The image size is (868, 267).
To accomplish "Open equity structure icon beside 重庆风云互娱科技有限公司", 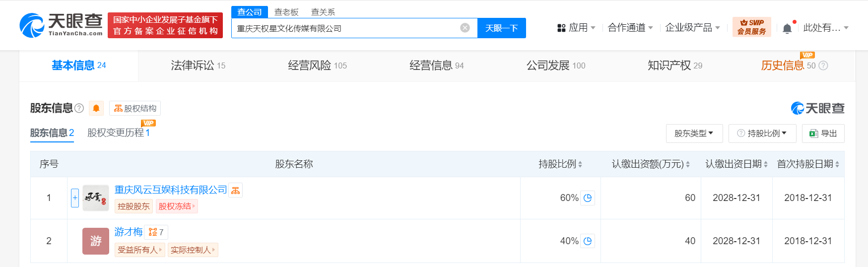I will (x=236, y=190).
